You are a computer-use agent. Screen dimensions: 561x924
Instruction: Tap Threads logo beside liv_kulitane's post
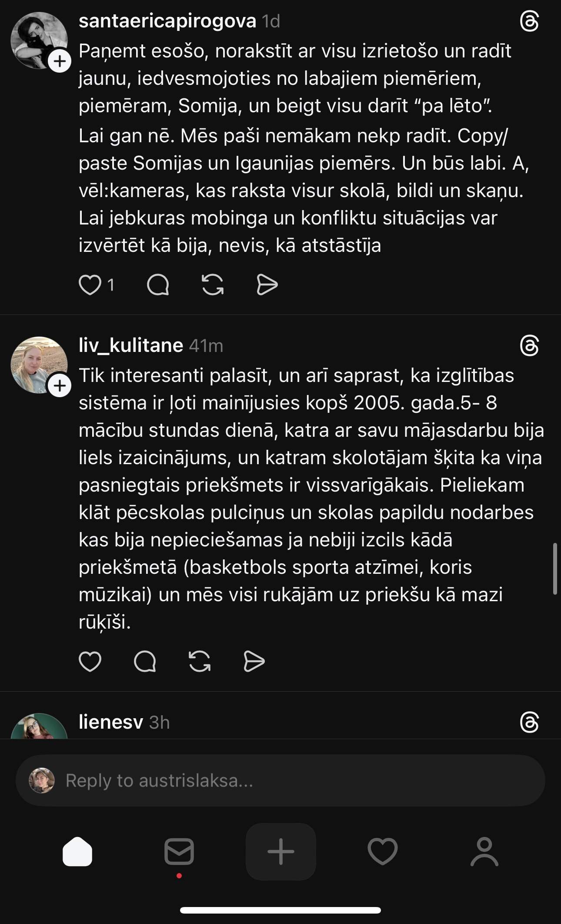(x=529, y=346)
